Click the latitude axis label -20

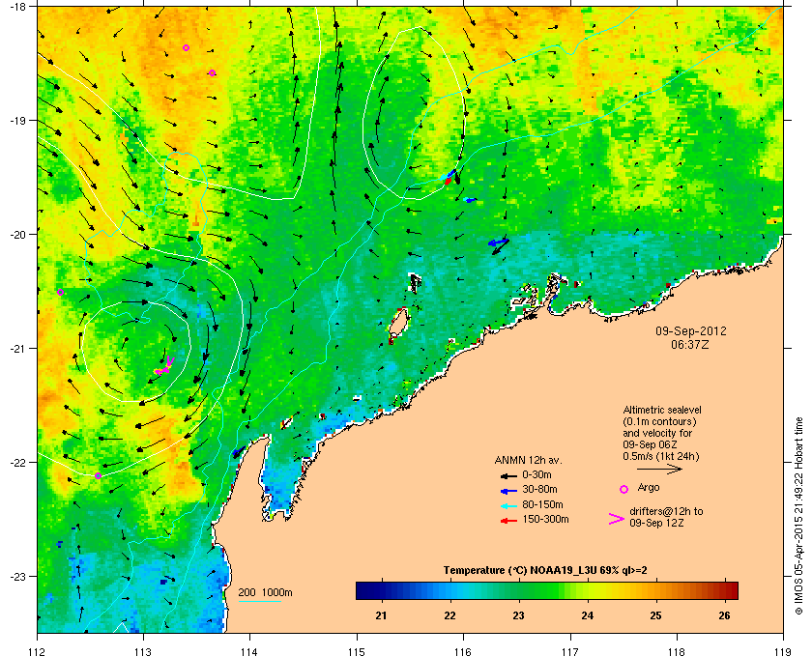click(x=17, y=235)
